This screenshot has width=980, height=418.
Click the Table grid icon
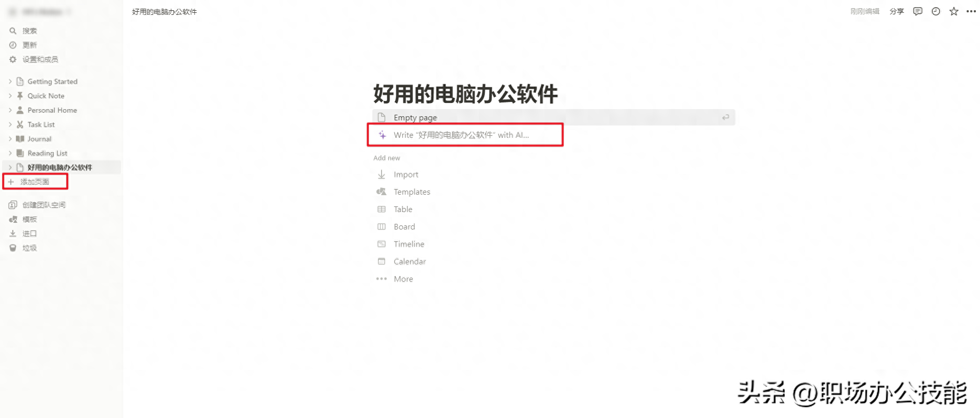coord(382,209)
